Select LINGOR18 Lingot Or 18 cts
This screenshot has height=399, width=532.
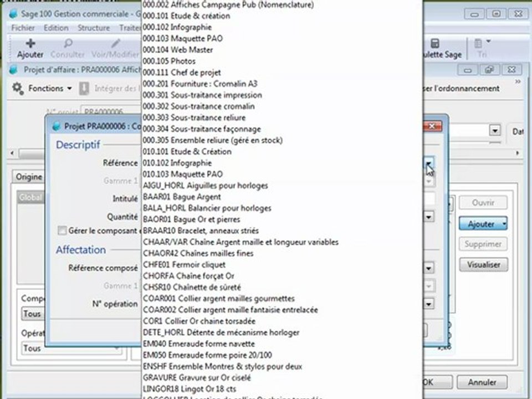[x=190, y=389]
